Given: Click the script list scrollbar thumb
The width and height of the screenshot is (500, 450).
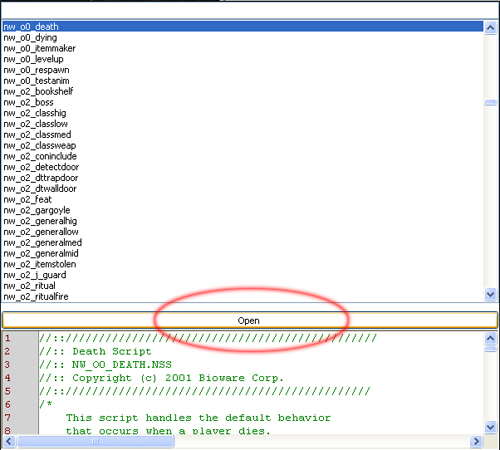Looking at the screenshot, I should coord(490,103).
